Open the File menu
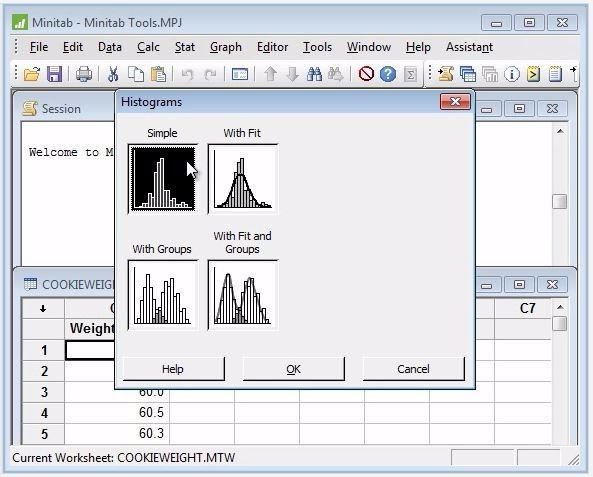This screenshot has width=593, height=477. [39, 47]
